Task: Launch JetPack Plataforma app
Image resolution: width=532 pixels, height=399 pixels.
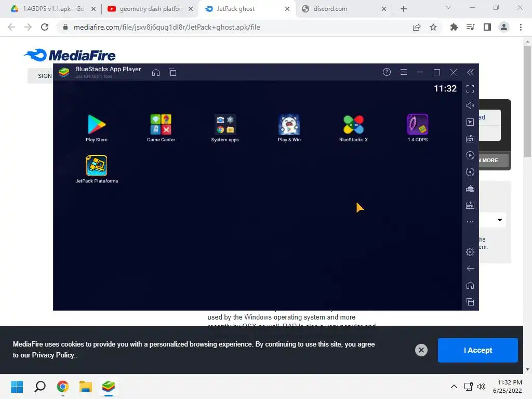Action: pos(97,169)
